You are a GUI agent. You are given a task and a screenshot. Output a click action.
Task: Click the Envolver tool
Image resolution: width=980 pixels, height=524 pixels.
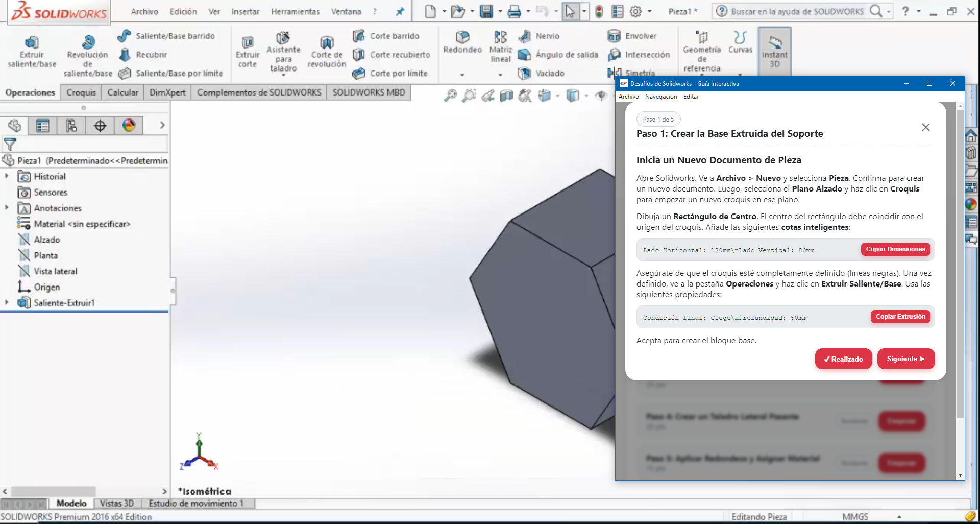632,36
